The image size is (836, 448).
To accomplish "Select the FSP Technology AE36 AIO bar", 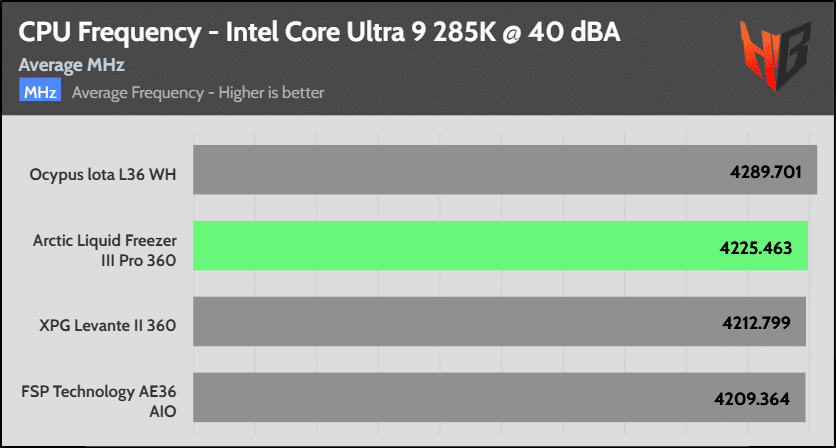I will click(x=499, y=397).
